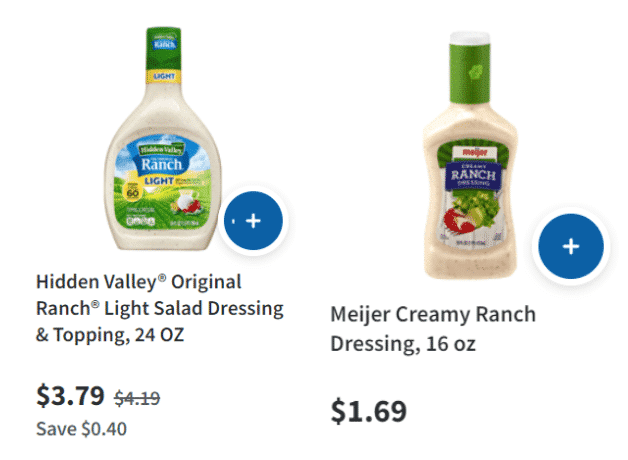Open the Hidden Valley Ranch bottle image
Screen dimensions: 628x460
[x=163, y=139]
